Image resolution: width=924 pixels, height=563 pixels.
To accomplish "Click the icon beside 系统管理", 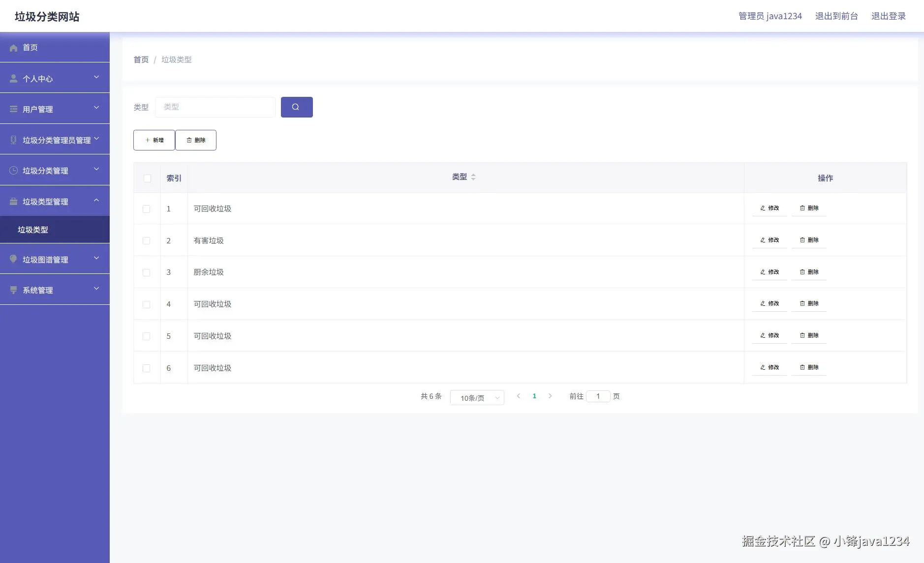I will coord(13,290).
